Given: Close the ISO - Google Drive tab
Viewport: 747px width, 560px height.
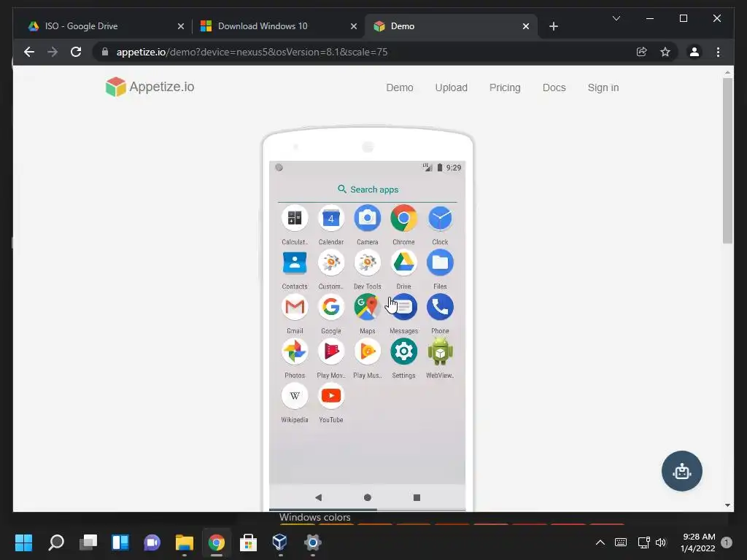Looking at the screenshot, I should [181, 26].
